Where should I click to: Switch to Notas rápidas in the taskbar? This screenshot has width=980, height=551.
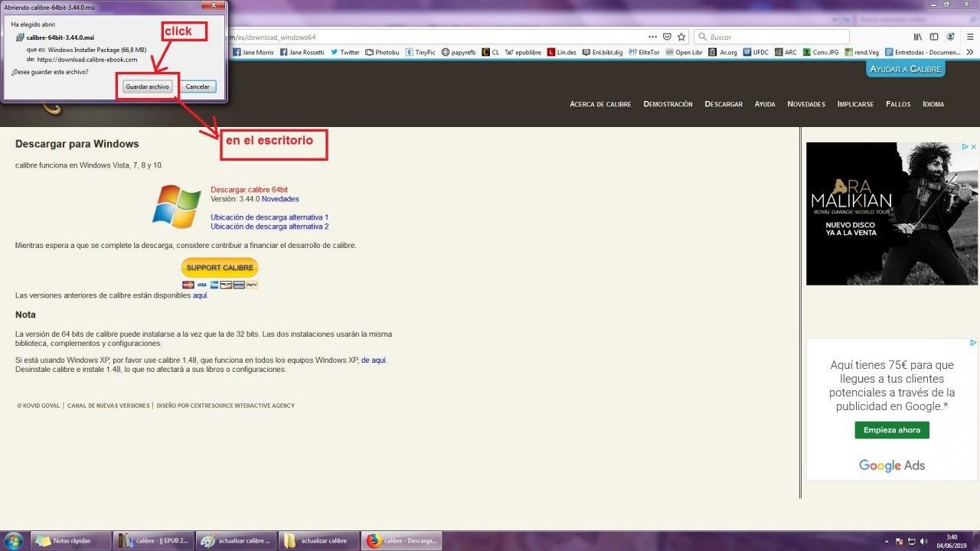(x=72, y=541)
